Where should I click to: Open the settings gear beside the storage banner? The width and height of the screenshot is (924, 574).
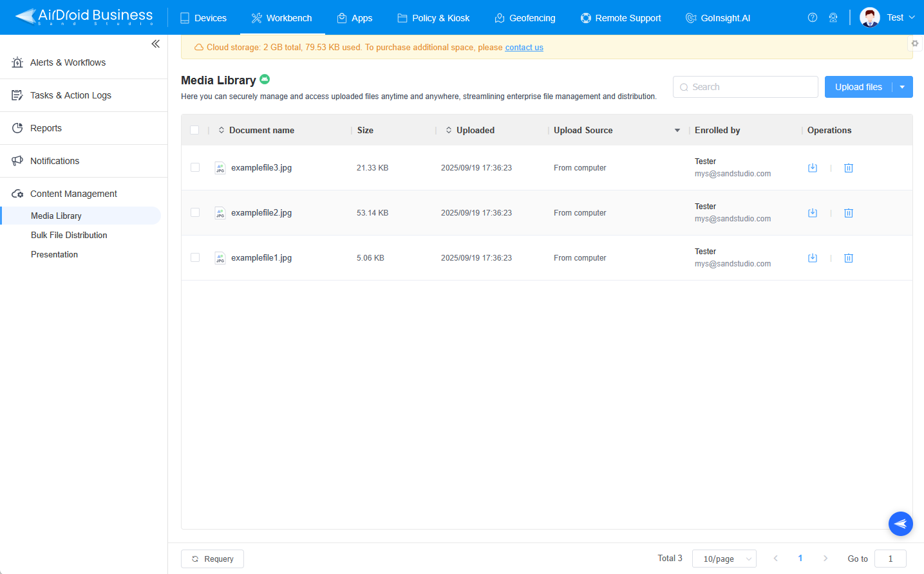(915, 43)
